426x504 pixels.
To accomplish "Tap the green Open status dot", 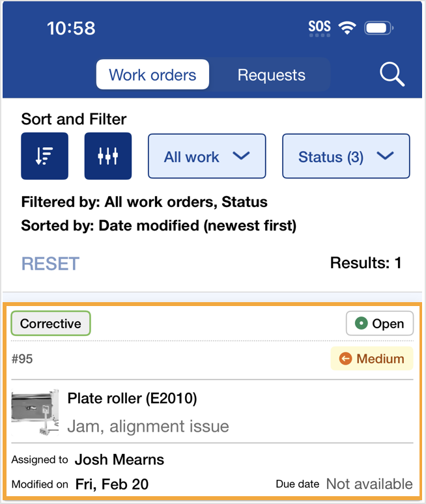I will pos(362,324).
